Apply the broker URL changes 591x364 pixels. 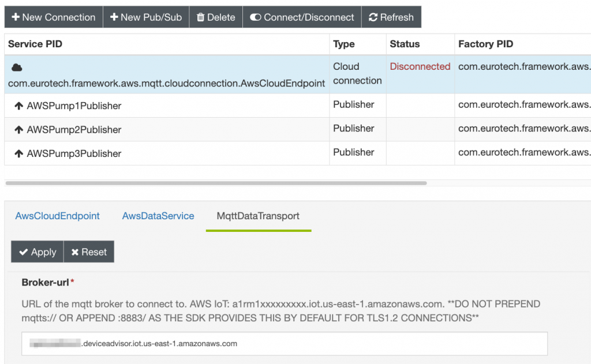[36, 252]
